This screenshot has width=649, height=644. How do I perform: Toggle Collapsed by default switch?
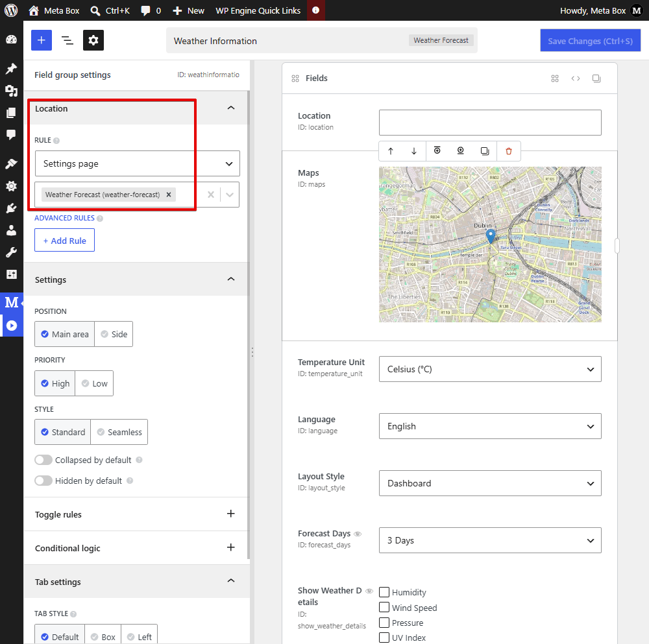point(43,460)
